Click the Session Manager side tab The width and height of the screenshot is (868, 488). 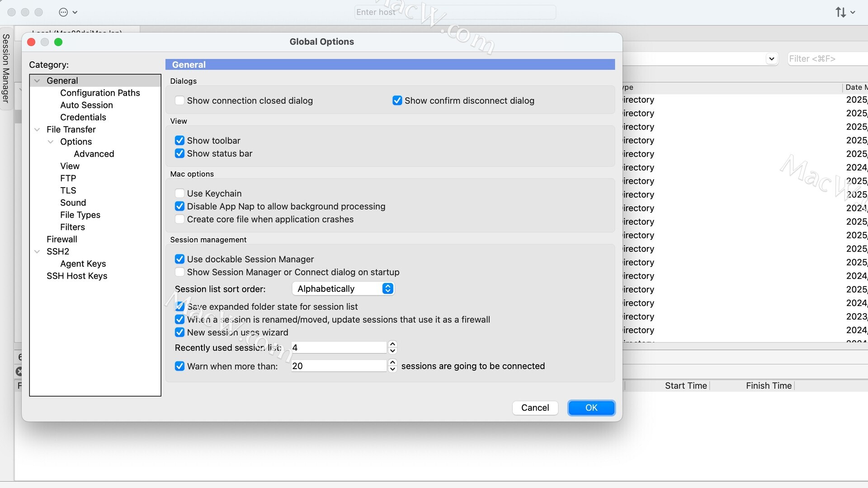point(6,68)
